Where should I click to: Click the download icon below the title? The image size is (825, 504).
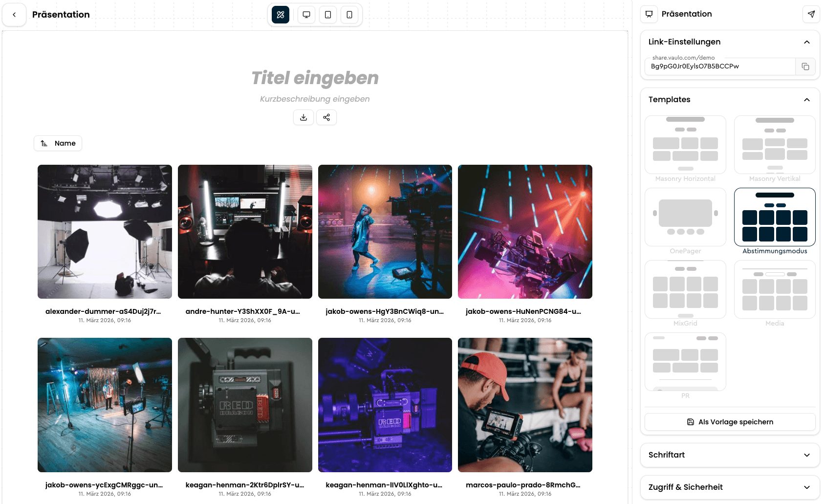pyautogui.click(x=304, y=117)
